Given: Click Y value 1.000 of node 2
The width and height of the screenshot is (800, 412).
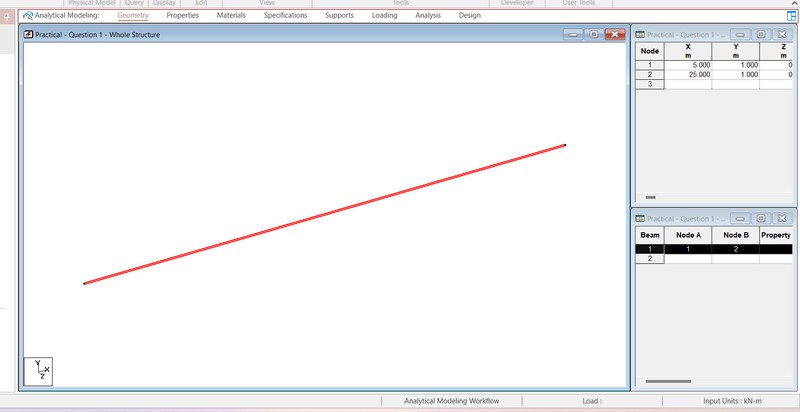Looking at the screenshot, I should (736, 74).
